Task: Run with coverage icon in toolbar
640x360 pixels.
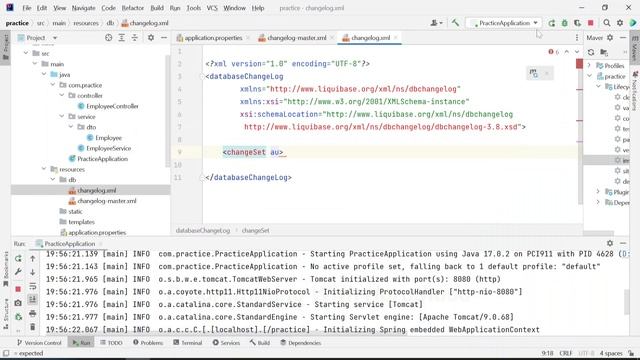Action: click(x=578, y=23)
